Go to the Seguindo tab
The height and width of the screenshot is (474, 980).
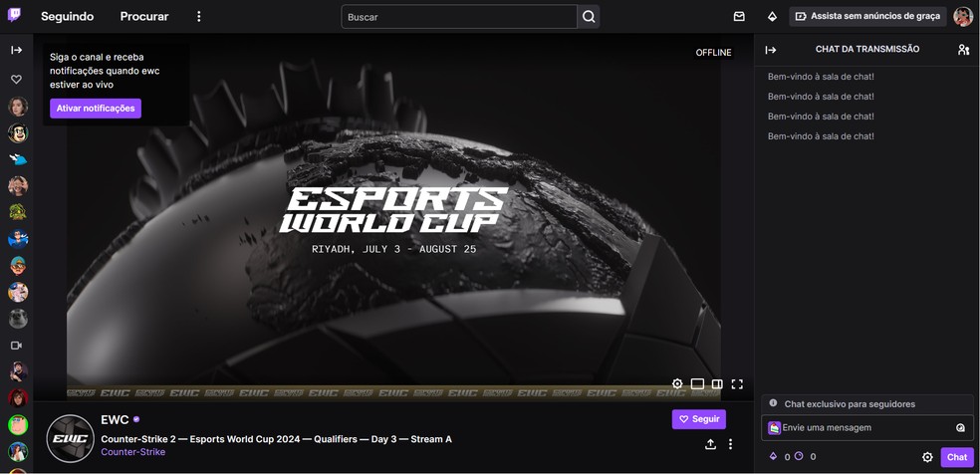click(x=68, y=16)
